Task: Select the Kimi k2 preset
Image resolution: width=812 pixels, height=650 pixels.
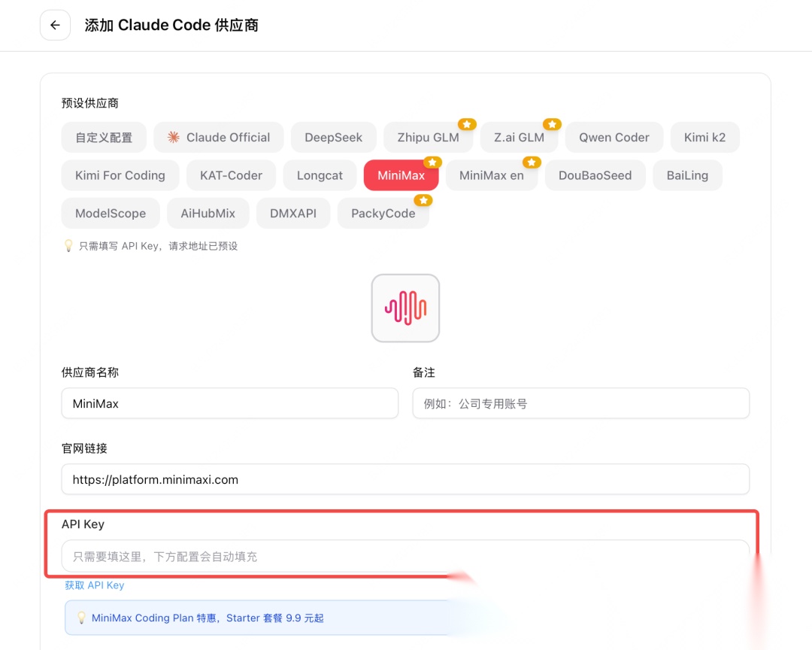Action: (704, 138)
